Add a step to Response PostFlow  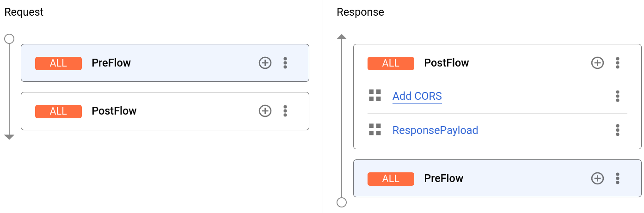pos(598,63)
